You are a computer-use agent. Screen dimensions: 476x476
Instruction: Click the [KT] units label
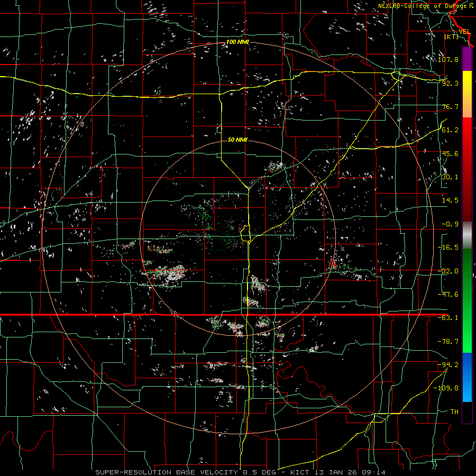coord(452,36)
